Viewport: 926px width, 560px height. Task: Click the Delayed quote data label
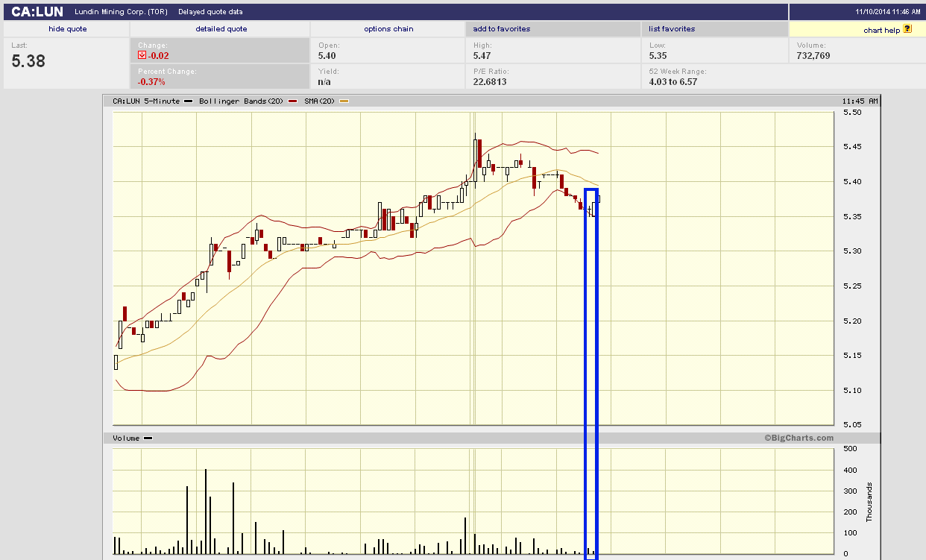210,12
